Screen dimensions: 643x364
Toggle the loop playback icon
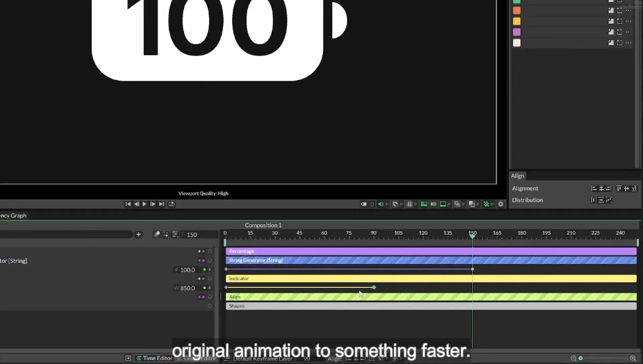pyautogui.click(x=171, y=204)
